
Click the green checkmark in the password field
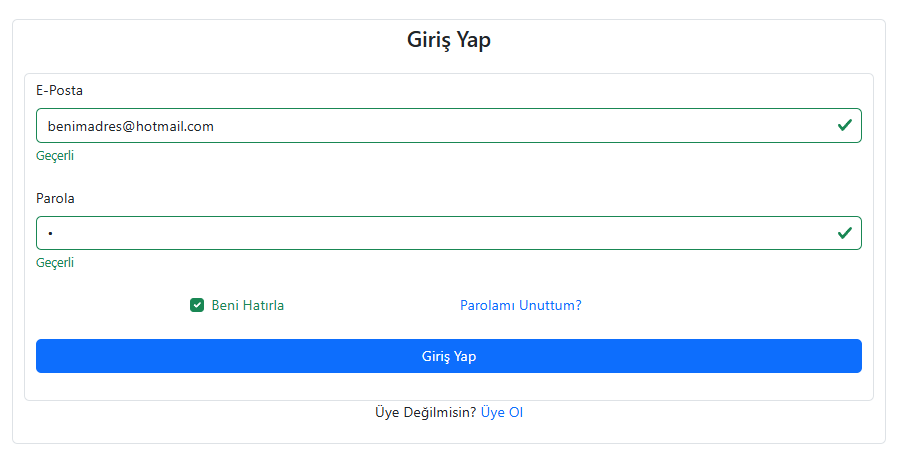point(845,233)
